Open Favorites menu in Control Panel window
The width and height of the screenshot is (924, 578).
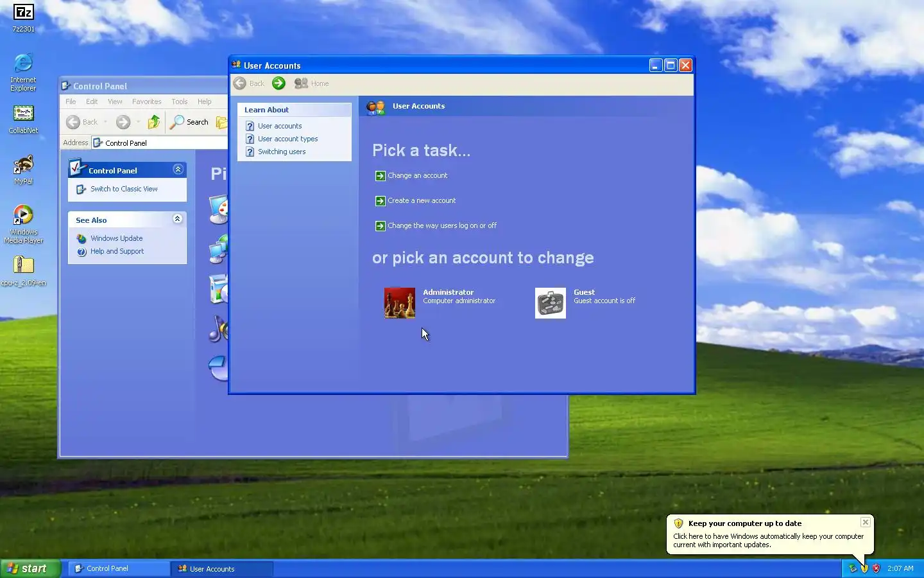click(x=146, y=101)
